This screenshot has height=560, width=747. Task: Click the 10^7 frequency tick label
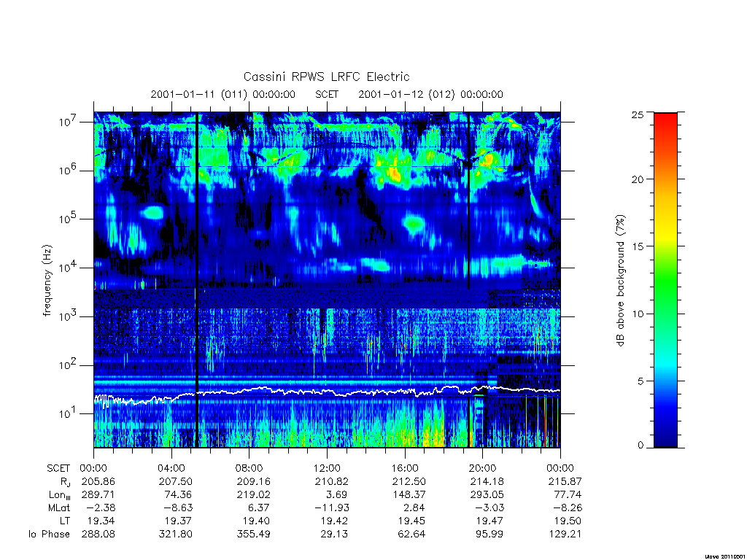click(x=69, y=122)
